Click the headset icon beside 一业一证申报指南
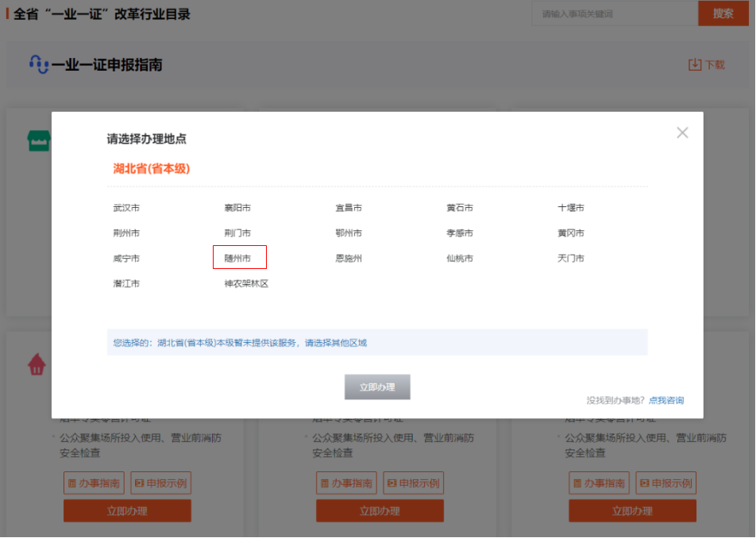The height and width of the screenshot is (538, 756). 39,64
